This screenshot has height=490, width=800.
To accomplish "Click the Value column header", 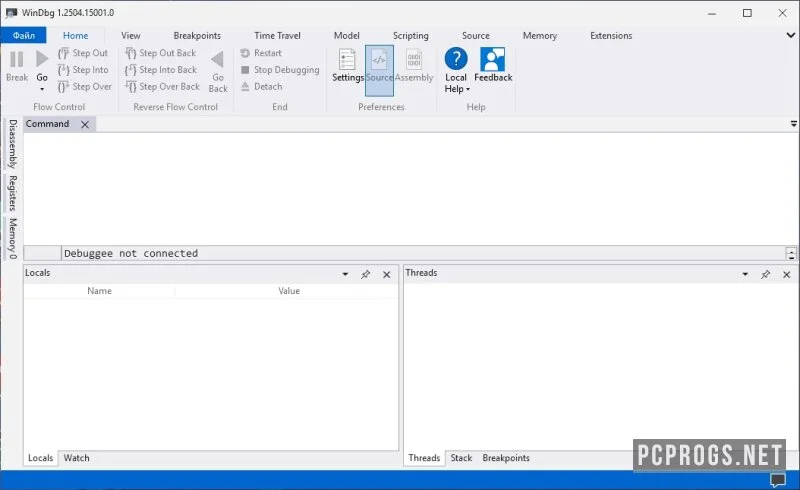I will point(288,291).
